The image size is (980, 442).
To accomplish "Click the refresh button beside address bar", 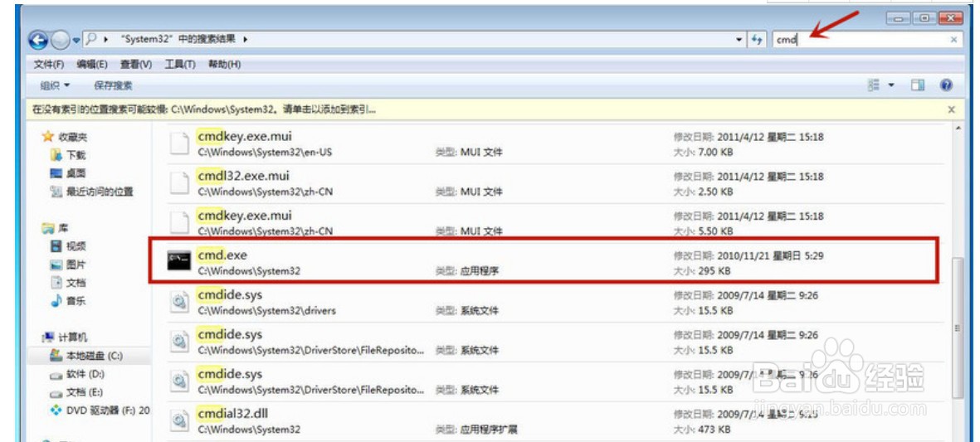I will click(757, 39).
